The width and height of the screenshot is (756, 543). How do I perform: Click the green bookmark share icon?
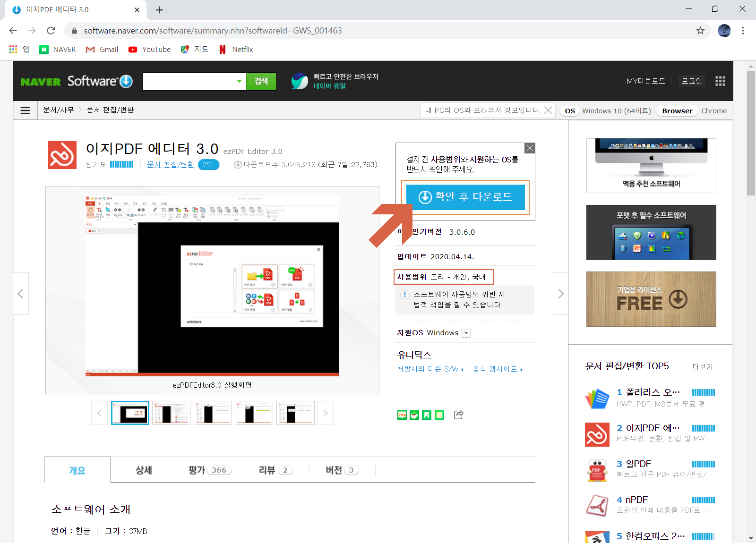click(427, 415)
